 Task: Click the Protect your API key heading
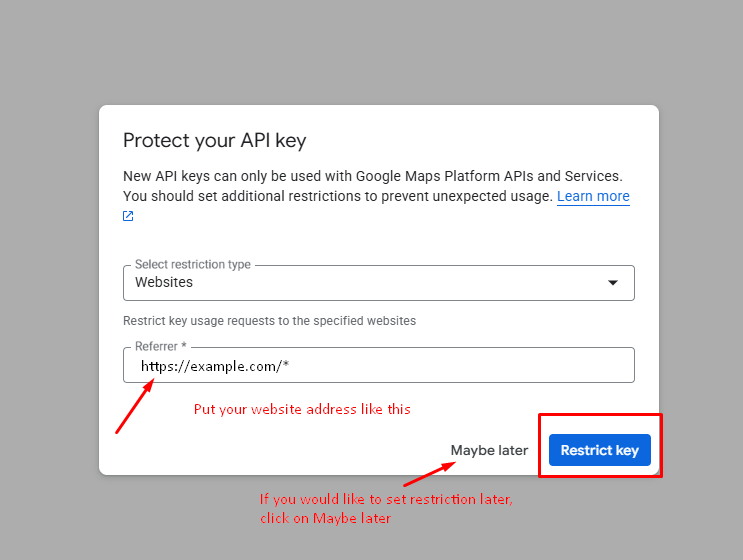coord(214,140)
